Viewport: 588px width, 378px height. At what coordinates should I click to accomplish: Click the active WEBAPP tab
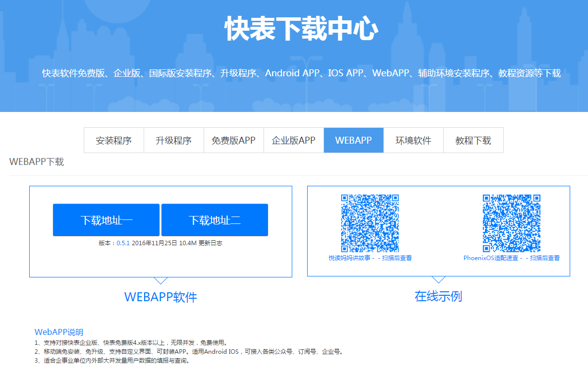tap(354, 140)
